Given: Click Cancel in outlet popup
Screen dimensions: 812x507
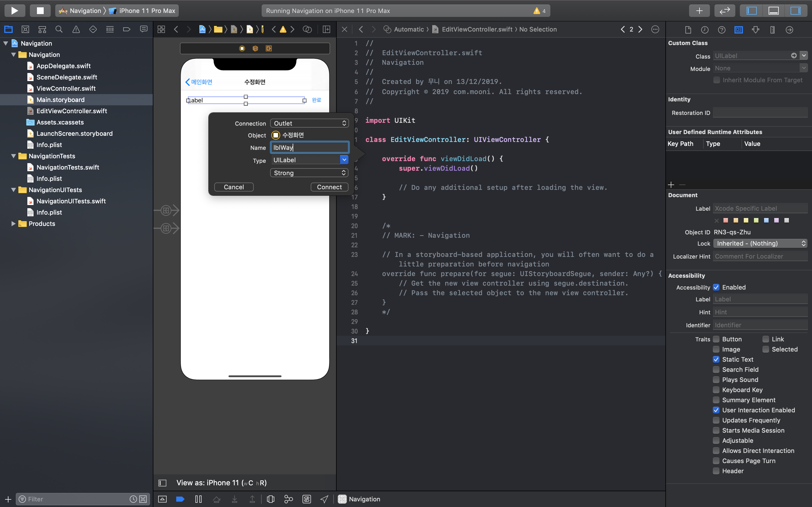Looking at the screenshot, I should coord(233,187).
